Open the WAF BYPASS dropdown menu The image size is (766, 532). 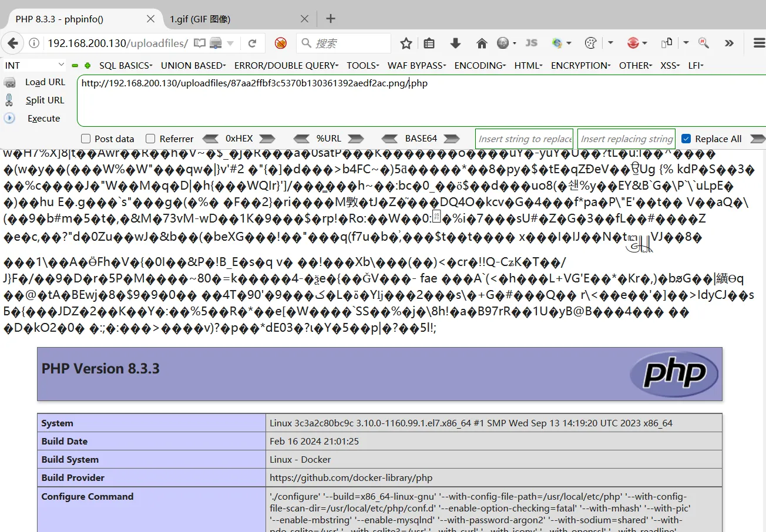pyautogui.click(x=416, y=65)
